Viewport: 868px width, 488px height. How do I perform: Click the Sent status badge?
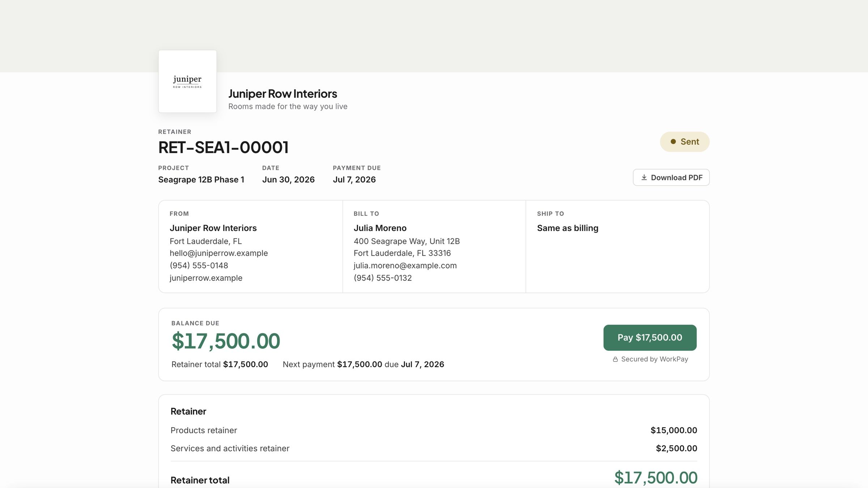pyautogui.click(x=685, y=142)
